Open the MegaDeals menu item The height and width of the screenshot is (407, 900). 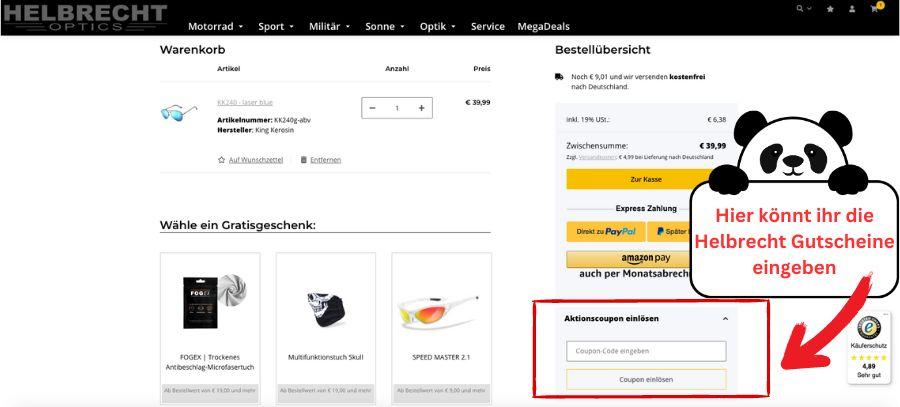point(544,26)
